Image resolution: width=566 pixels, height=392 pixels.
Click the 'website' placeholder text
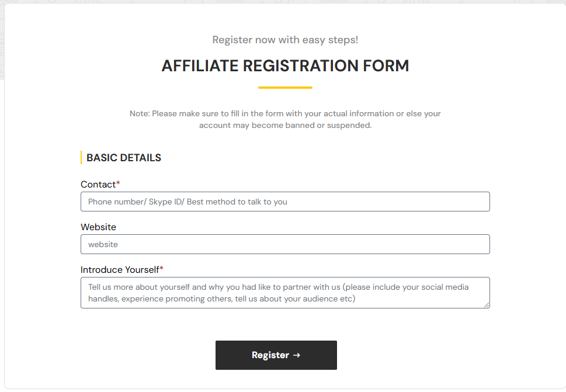[103, 245]
